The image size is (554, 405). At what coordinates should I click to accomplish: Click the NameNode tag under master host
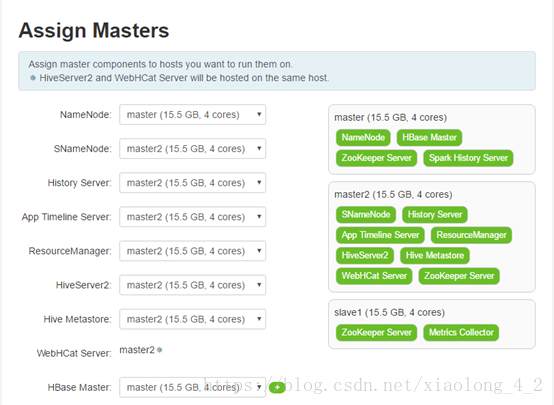[363, 137]
